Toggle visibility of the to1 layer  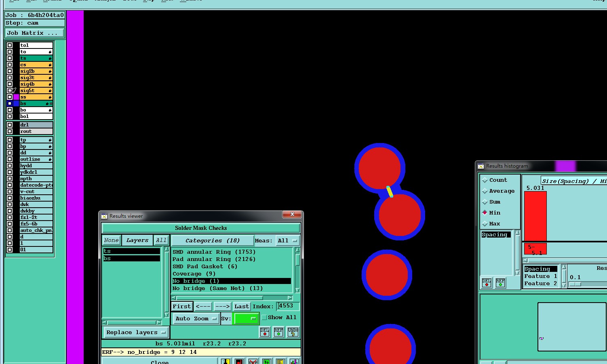10,45
